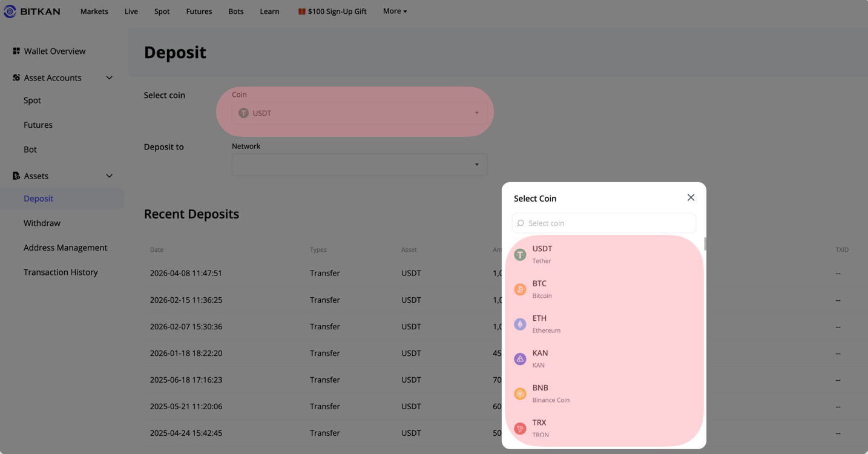Choose the BTC Bitcoin icon in list
The image size is (868, 454).
pyautogui.click(x=520, y=289)
